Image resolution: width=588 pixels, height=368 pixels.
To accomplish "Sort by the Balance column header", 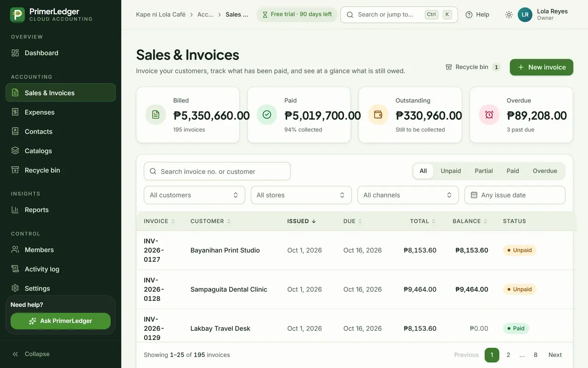I will 470,221.
